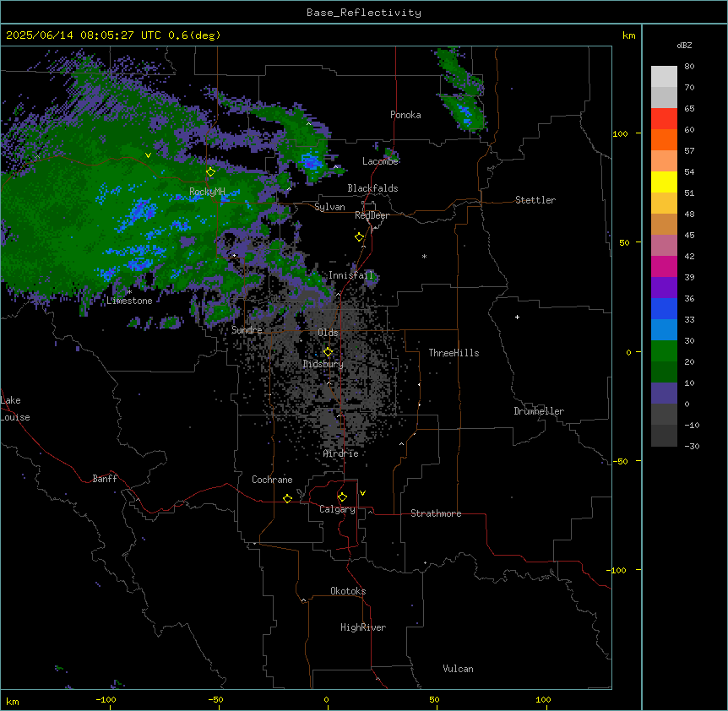Click the 42 dBZ magenta legend swatch
Image resolution: width=728 pixels, height=711 pixels.
pyautogui.click(x=664, y=266)
